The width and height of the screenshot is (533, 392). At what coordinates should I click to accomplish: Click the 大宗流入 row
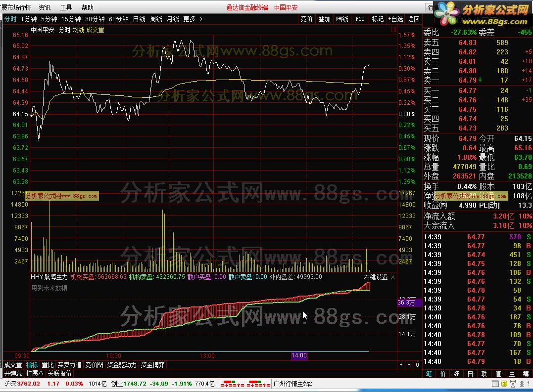click(x=478, y=225)
